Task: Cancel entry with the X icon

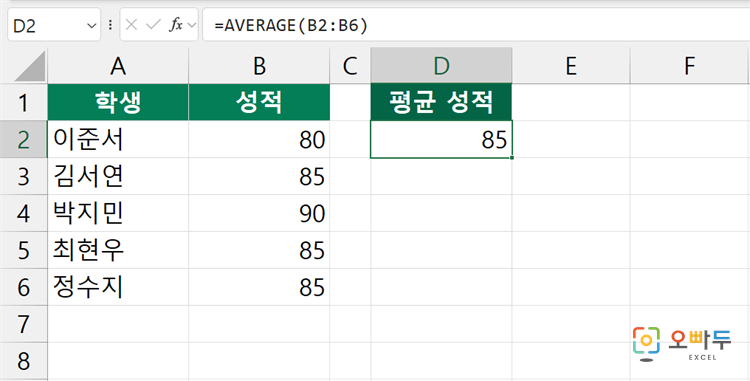Action: 131,25
